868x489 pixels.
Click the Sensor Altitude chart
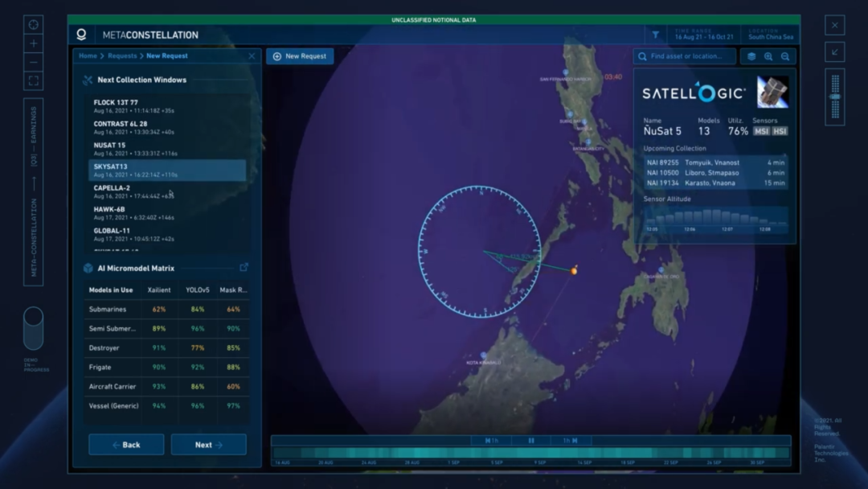point(716,220)
